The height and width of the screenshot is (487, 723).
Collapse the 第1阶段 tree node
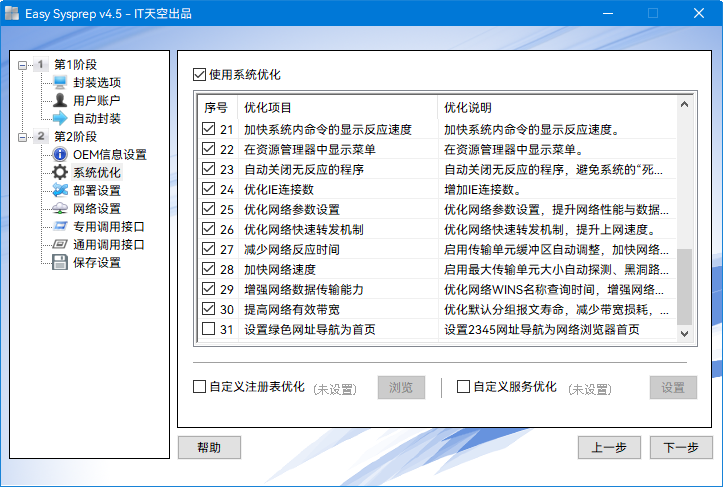(x=21, y=65)
